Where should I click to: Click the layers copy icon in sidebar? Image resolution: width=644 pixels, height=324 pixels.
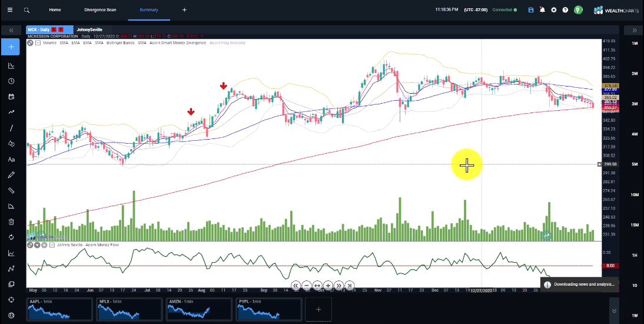click(11, 285)
